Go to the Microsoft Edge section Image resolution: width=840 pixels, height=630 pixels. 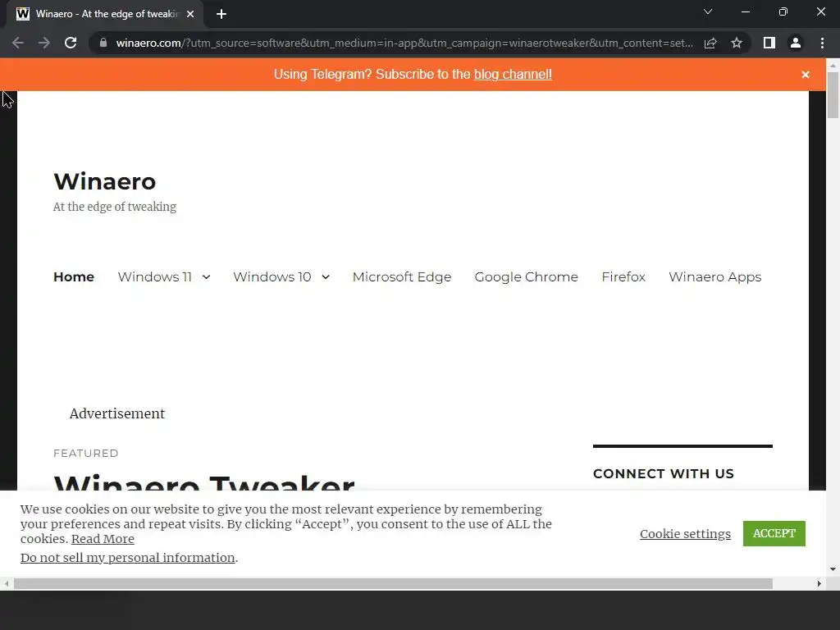(402, 277)
